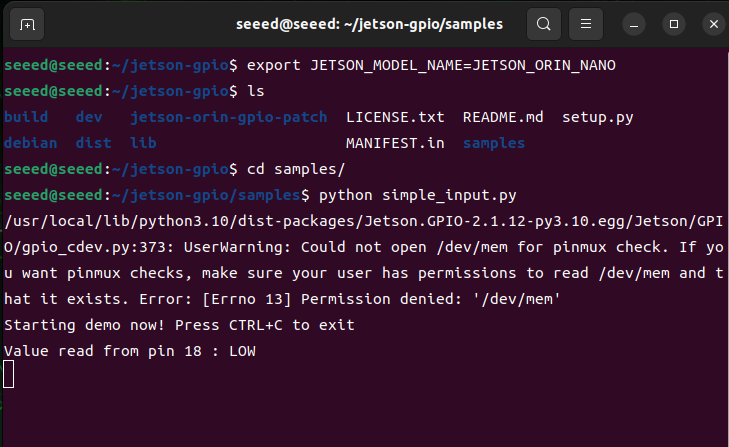The image size is (729, 447).
Task: Click the 'Value read from pin 18' line
Action: [x=130, y=351]
